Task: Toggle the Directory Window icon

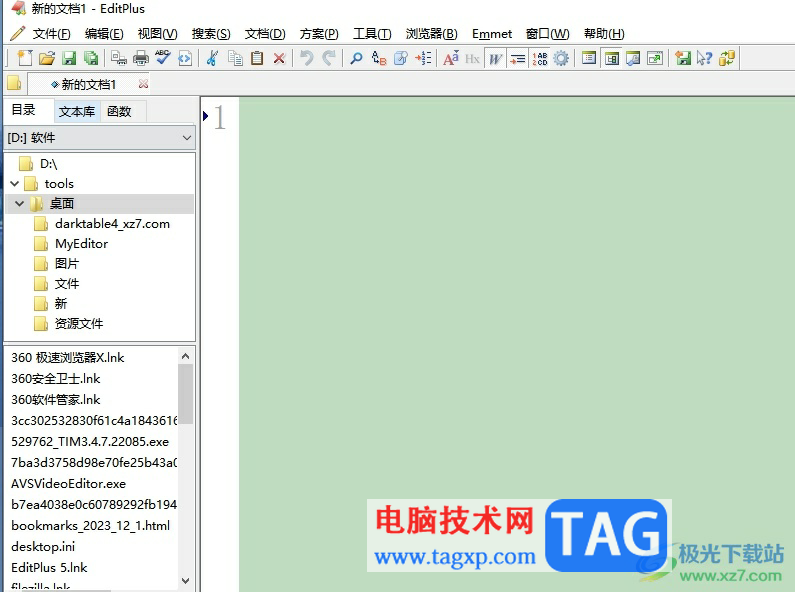Action: point(589,58)
